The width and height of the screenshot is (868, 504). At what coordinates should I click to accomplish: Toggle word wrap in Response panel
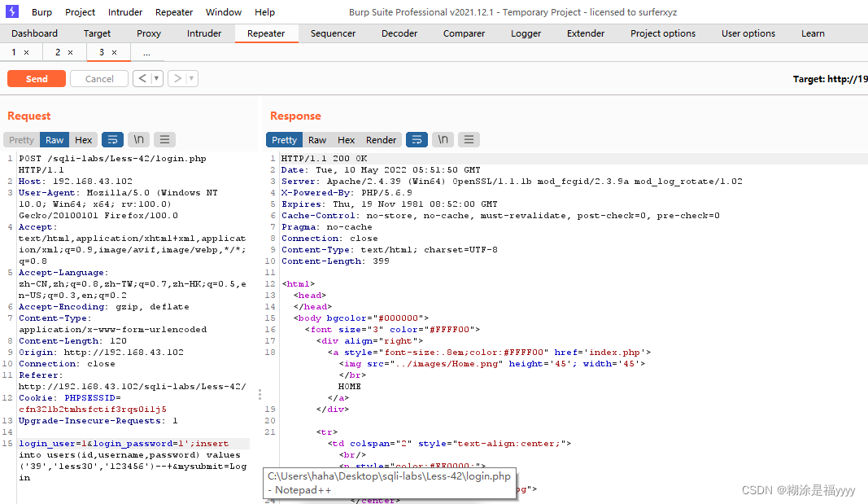(x=417, y=139)
